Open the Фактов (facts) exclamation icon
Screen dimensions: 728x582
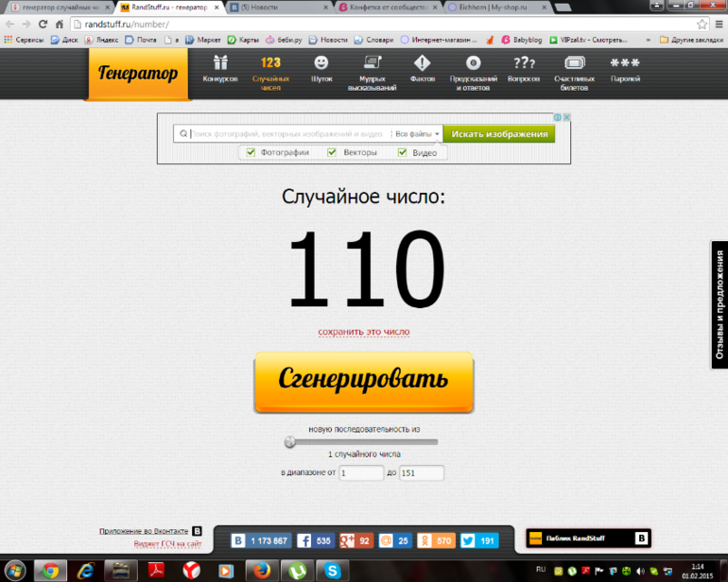[422, 64]
